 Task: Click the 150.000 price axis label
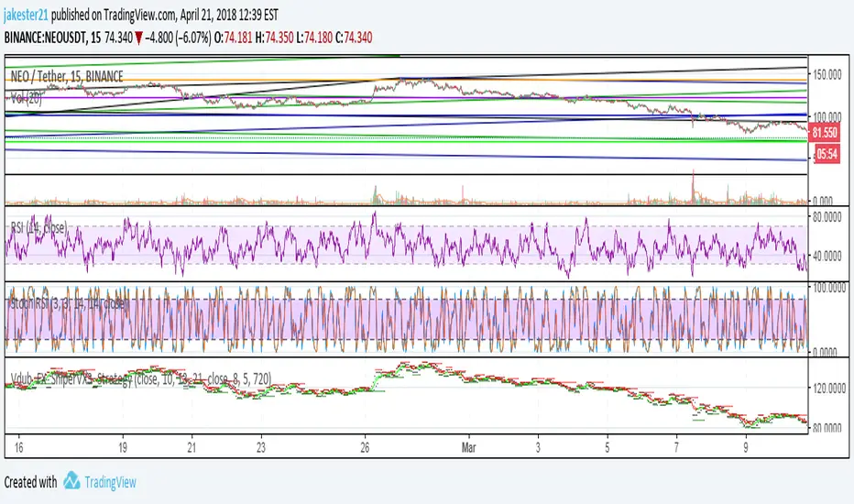coord(829,72)
